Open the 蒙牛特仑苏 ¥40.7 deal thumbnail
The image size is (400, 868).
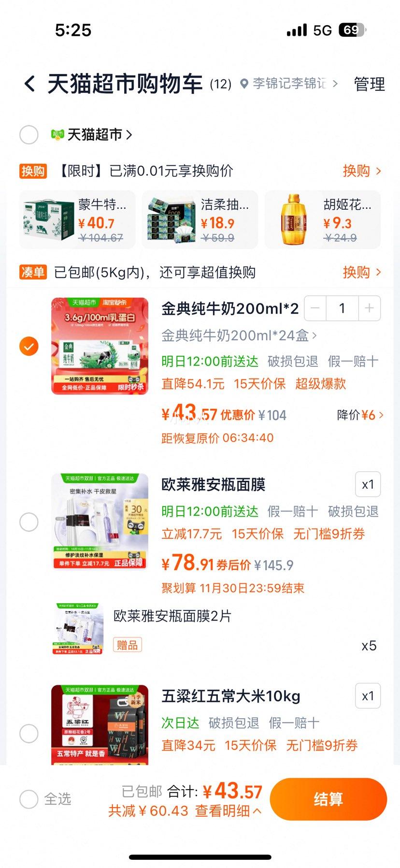pyautogui.click(x=77, y=220)
